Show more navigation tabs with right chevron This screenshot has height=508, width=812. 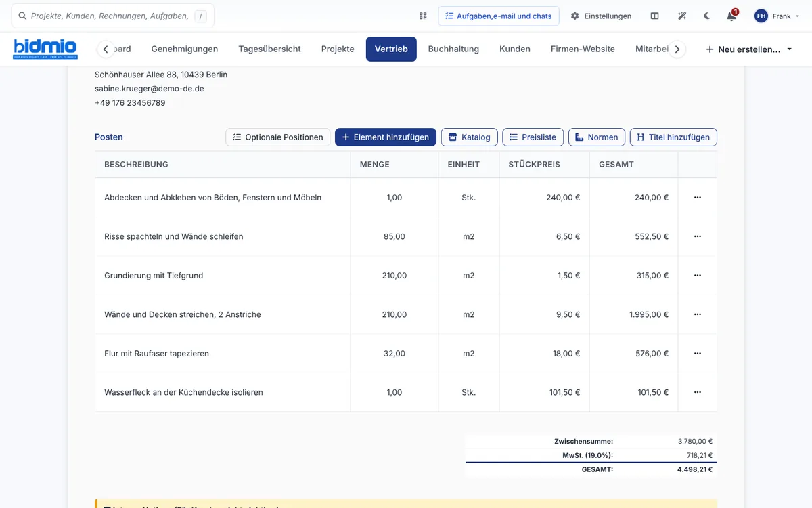pos(677,49)
